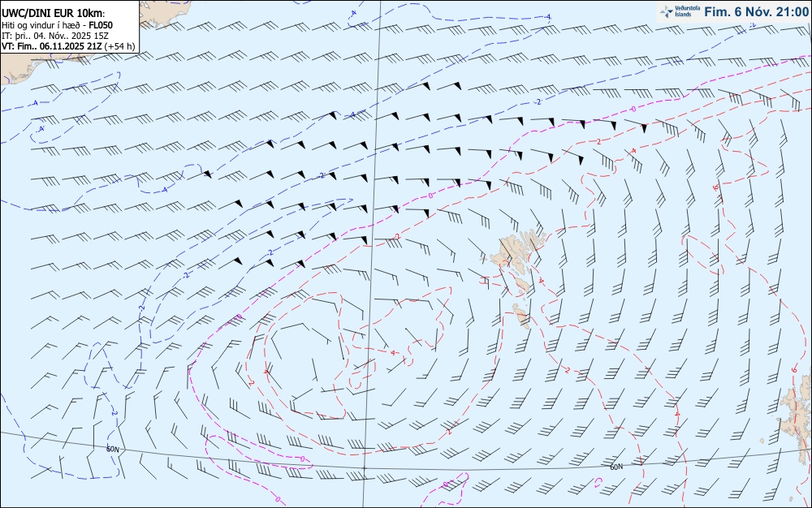Click the 'IT: þri.. 04. Nóv.. 2025 15Z' line
Screen dimensions: 812x508
tap(55, 36)
